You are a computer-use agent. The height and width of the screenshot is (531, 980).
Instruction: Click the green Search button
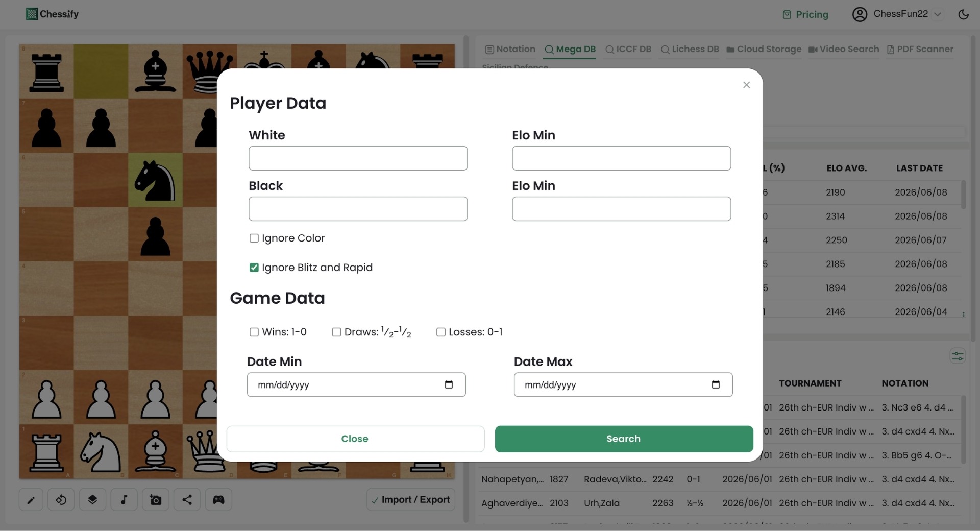[x=624, y=439]
